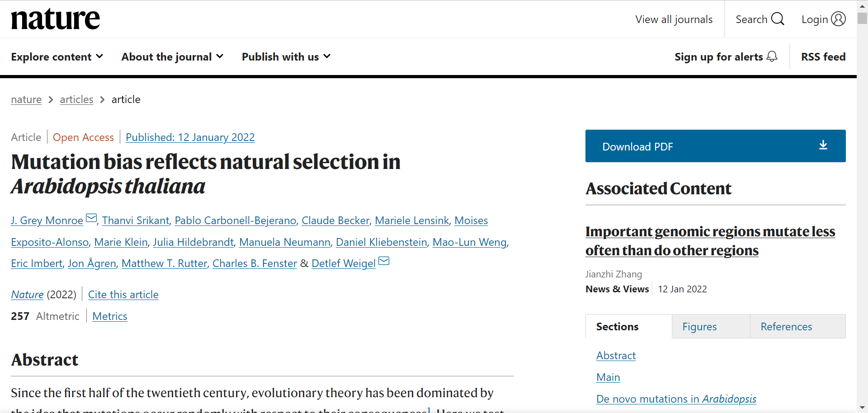Expand the About the journal dropdown

(x=172, y=57)
